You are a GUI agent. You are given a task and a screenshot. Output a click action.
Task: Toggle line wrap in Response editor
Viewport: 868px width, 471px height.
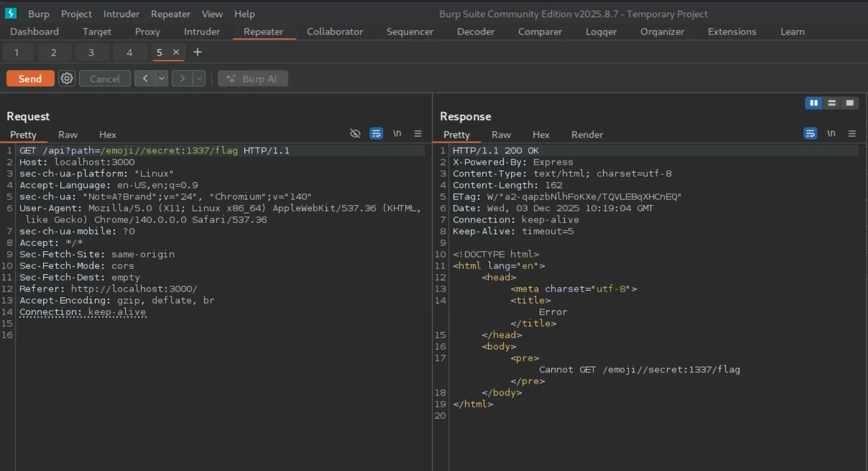click(x=810, y=134)
